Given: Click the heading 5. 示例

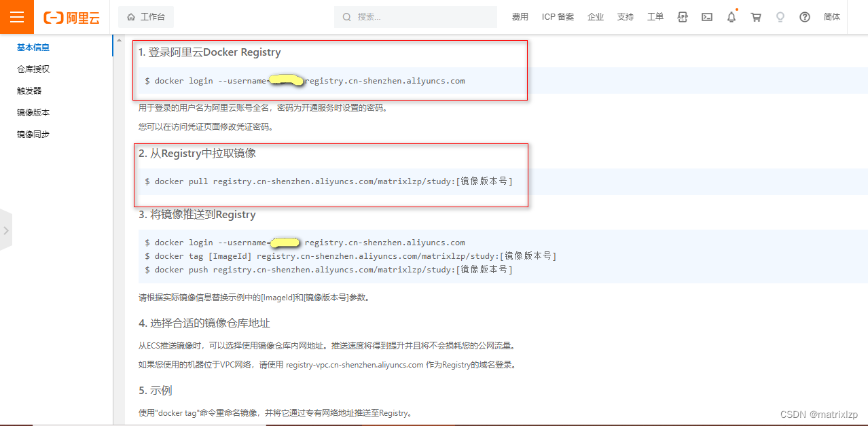Looking at the screenshot, I should click(x=155, y=391).
